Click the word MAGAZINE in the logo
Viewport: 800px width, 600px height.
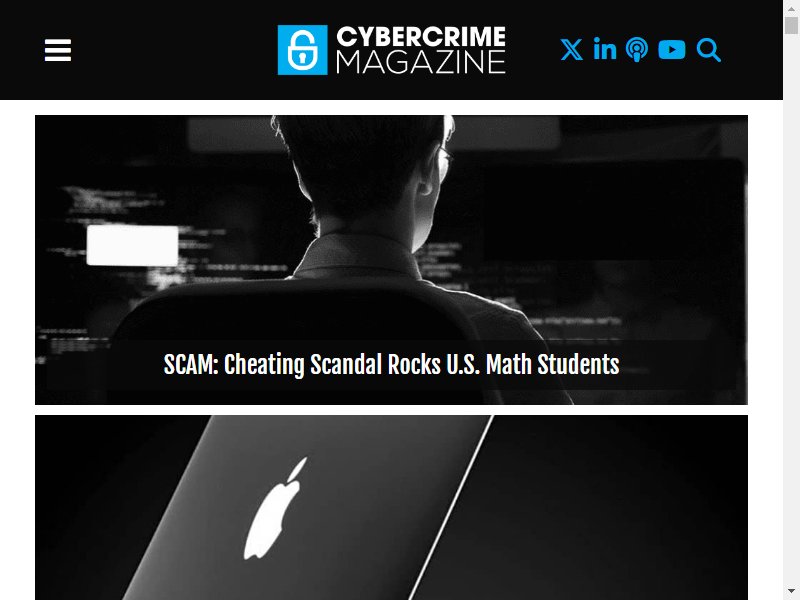[x=421, y=62]
